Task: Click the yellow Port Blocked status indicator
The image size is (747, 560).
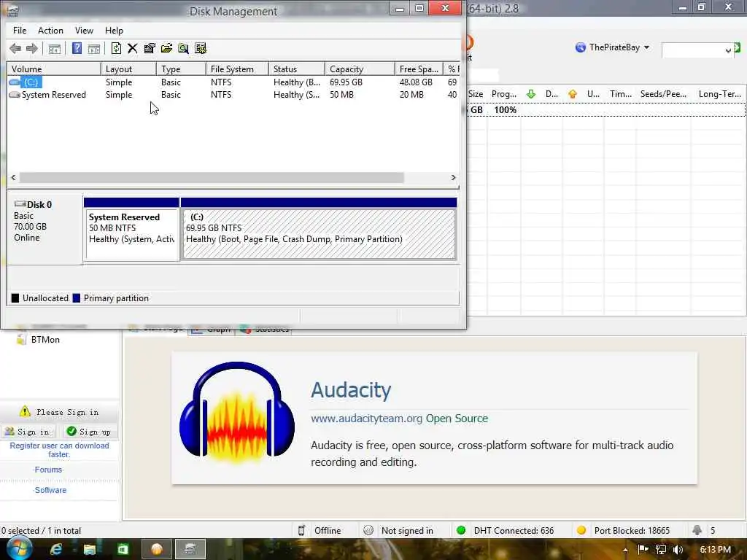Action: coord(581,531)
